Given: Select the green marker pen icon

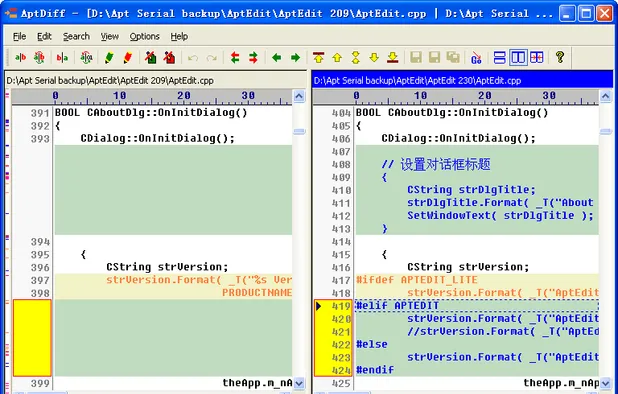Looking at the screenshot, I should tap(109, 58).
